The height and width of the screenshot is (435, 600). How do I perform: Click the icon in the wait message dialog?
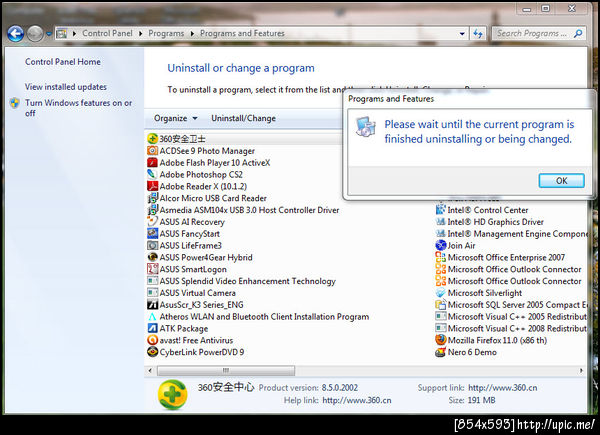(x=366, y=126)
